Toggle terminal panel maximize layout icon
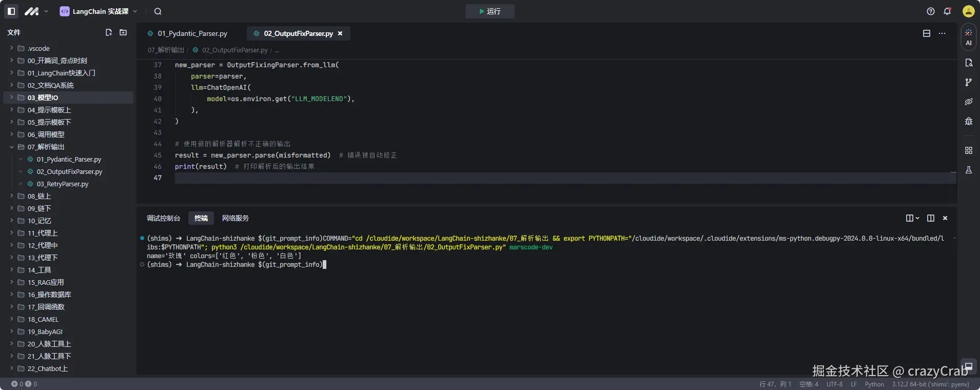Screen dimensions: 980x390 (x=930, y=218)
